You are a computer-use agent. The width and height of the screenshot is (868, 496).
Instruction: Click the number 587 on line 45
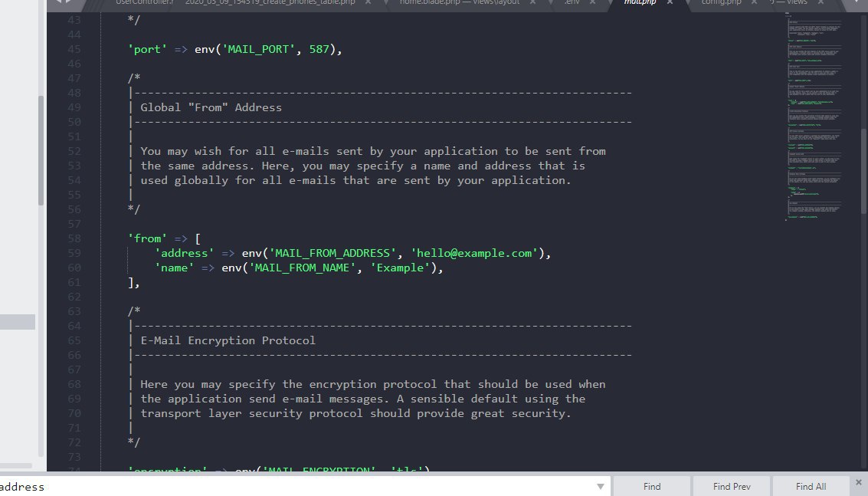click(319, 49)
